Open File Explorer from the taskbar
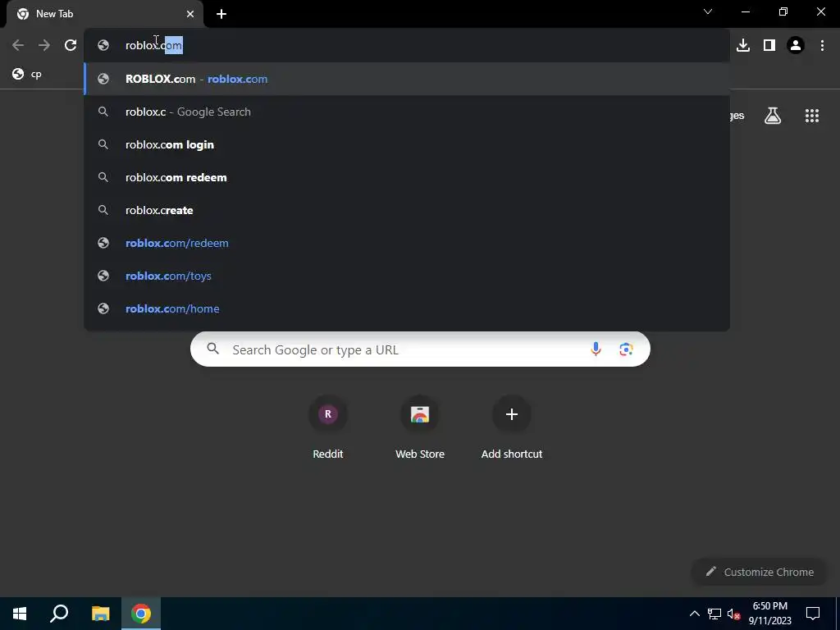Screen dimensions: 840x630 pyautogui.click(x=100, y=614)
